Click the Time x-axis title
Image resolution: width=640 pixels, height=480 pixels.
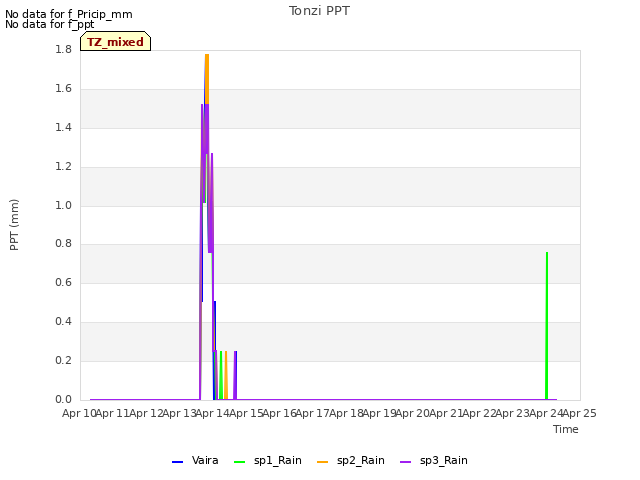[x=566, y=429]
